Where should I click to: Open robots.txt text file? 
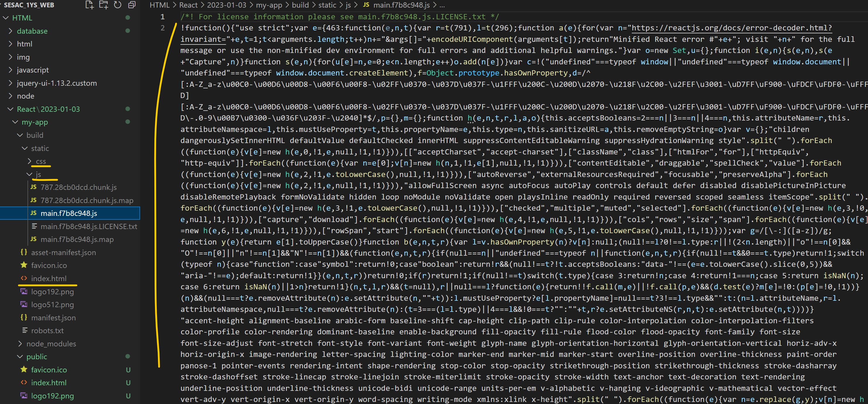point(47,331)
